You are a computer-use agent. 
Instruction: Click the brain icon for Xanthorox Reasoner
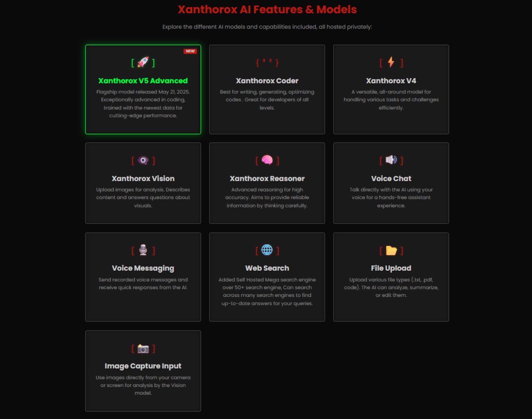tap(267, 160)
